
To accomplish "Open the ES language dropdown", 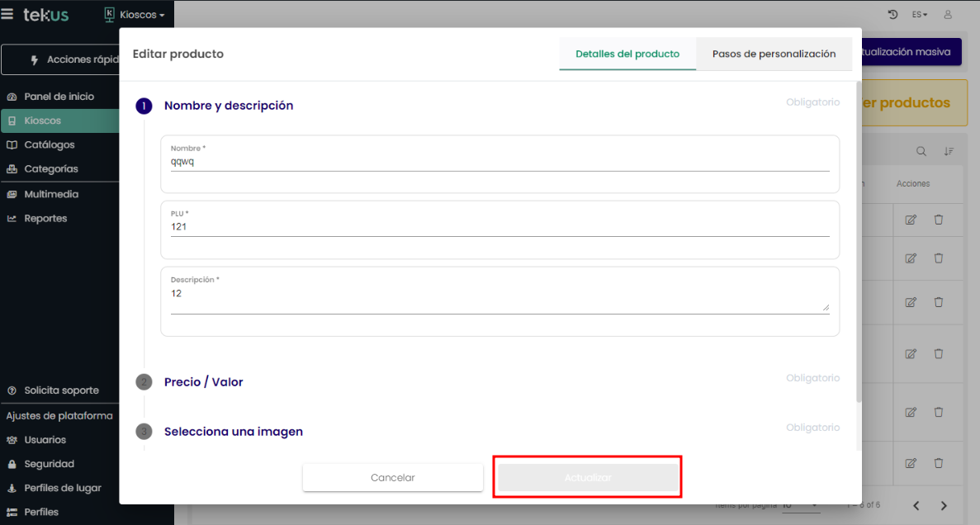I will [x=920, y=15].
